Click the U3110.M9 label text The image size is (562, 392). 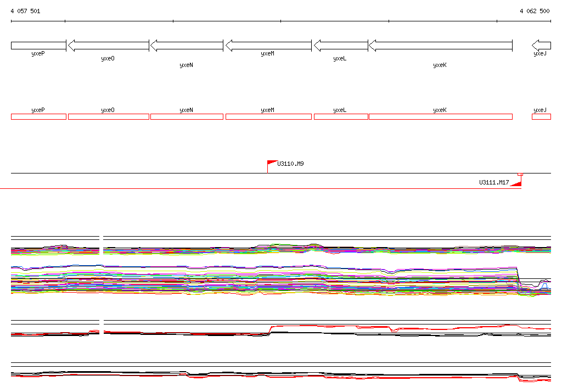coord(290,164)
